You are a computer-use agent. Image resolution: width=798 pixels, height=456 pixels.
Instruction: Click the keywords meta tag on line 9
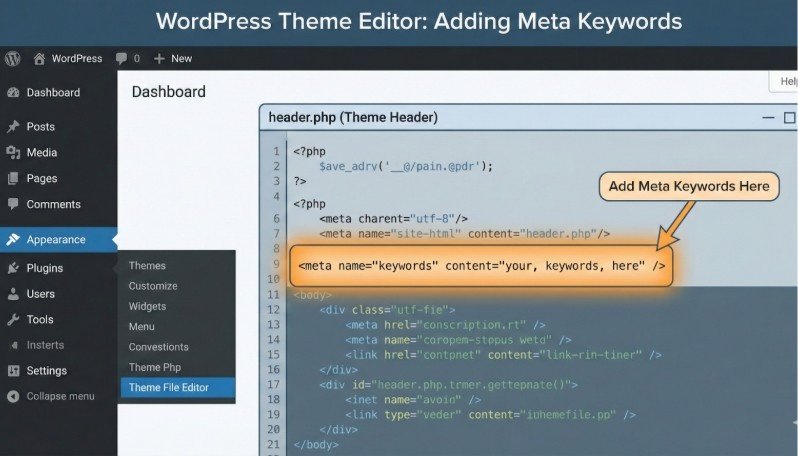click(x=481, y=266)
